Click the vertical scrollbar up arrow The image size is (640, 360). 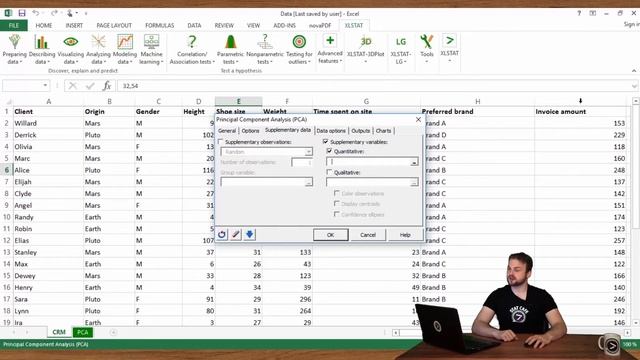(x=636, y=100)
